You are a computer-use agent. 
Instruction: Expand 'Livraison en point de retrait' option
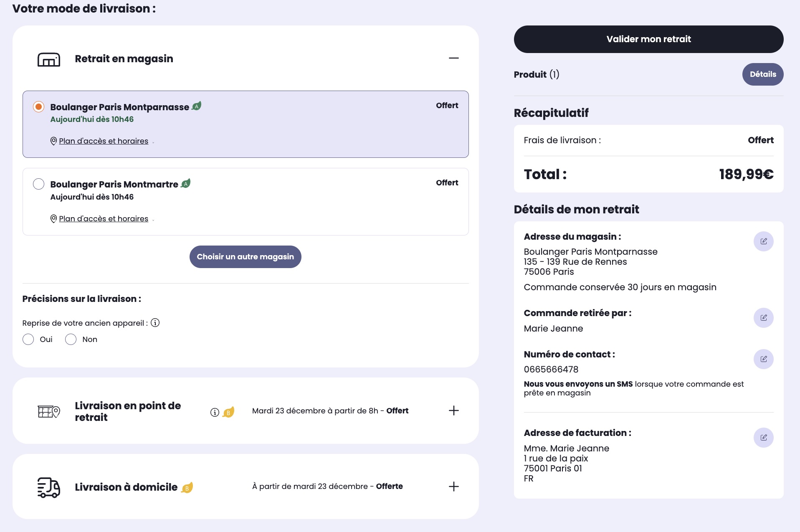[453, 411]
